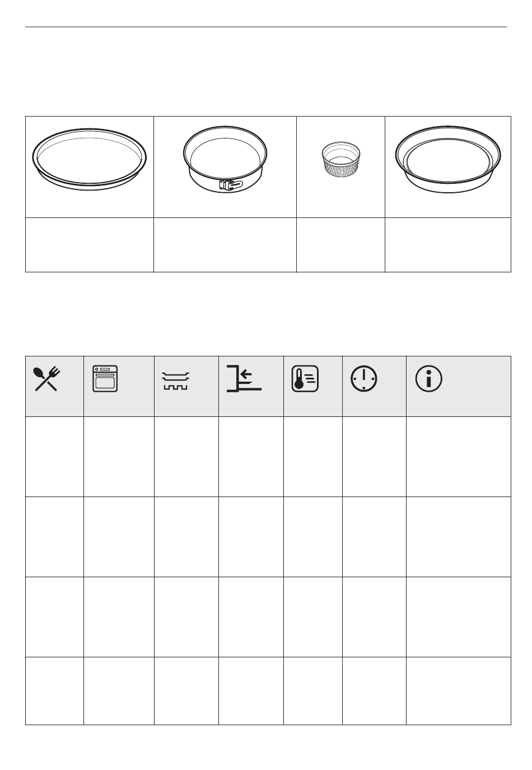The image size is (532, 770).
Task: Select the flan base tin illustration
Action: (x=448, y=159)
